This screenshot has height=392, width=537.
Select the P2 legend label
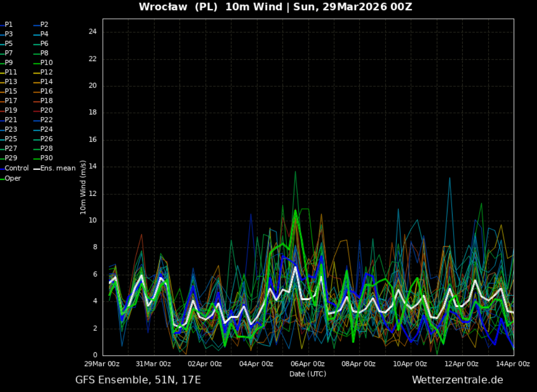(44, 24)
